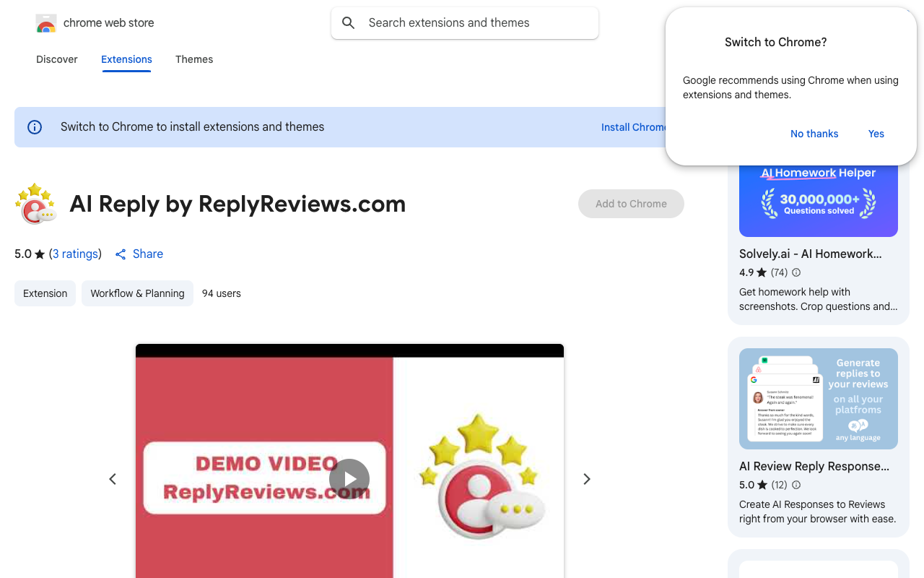
Task: Open the AI Review Reply Response title
Action: tap(814, 467)
